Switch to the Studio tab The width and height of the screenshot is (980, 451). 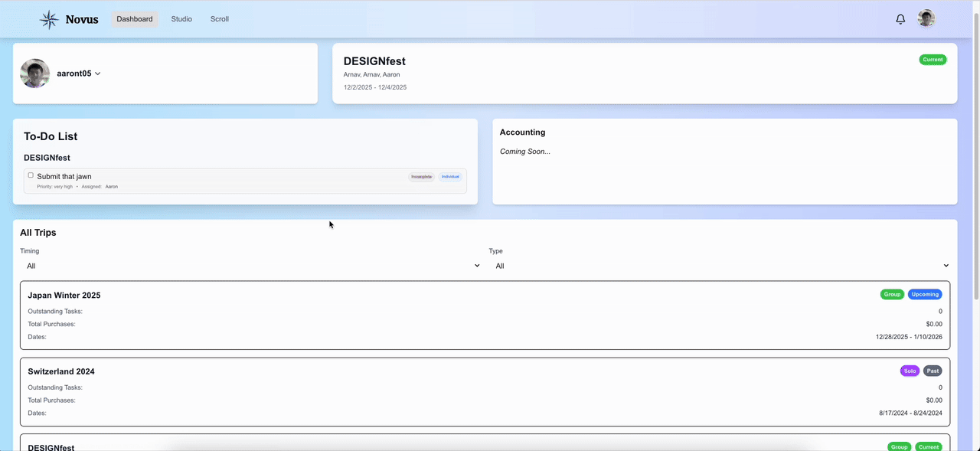coord(181,18)
